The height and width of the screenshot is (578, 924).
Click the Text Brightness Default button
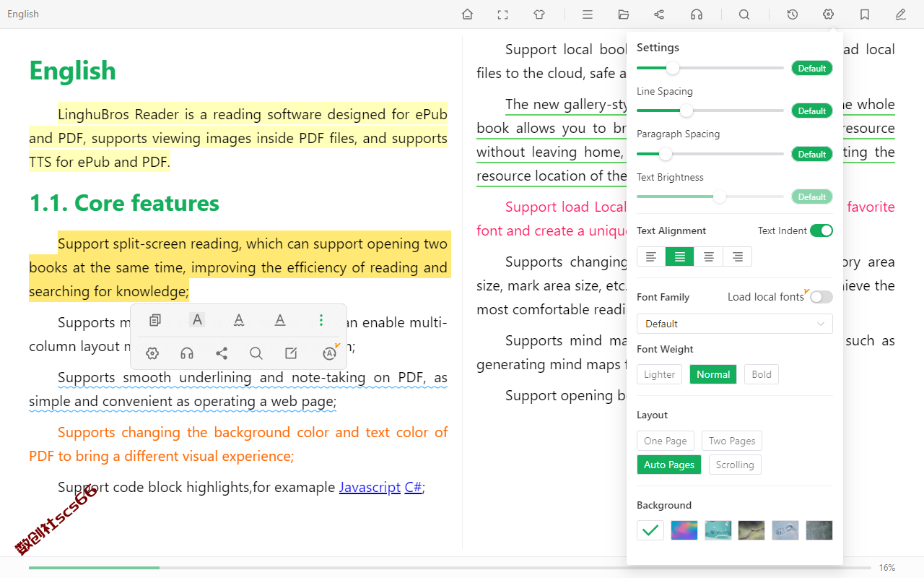click(x=812, y=197)
